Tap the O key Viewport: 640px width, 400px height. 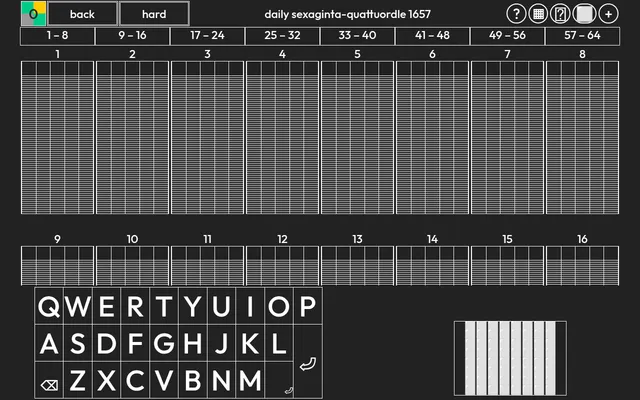click(279, 306)
